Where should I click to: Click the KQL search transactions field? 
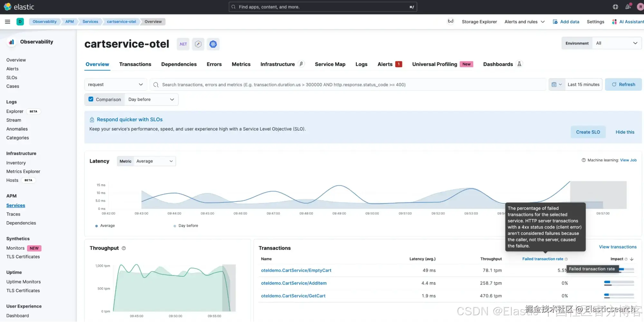pyautogui.click(x=349, y=85)
